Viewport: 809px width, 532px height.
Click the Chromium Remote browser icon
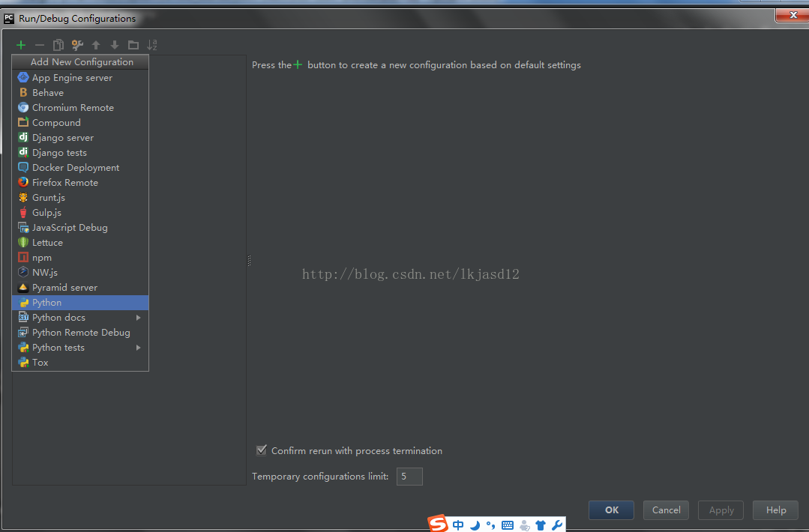[x=23, y=108]
